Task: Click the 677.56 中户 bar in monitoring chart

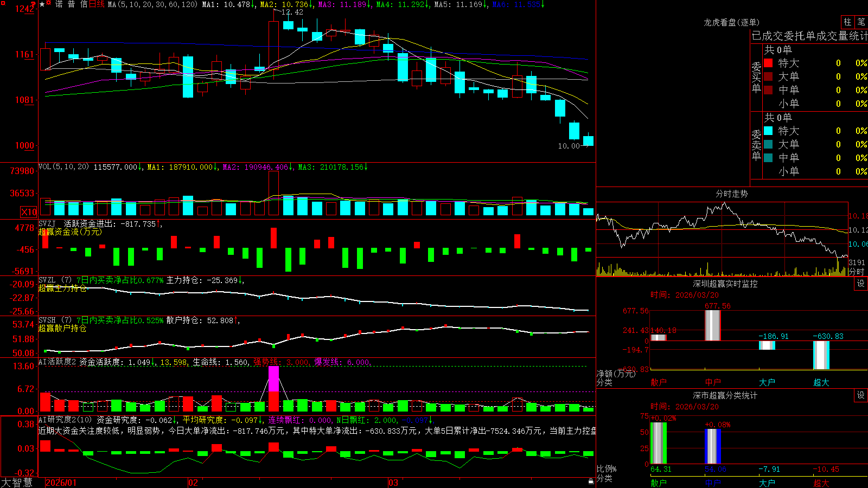Action: [x=713, y=325]
